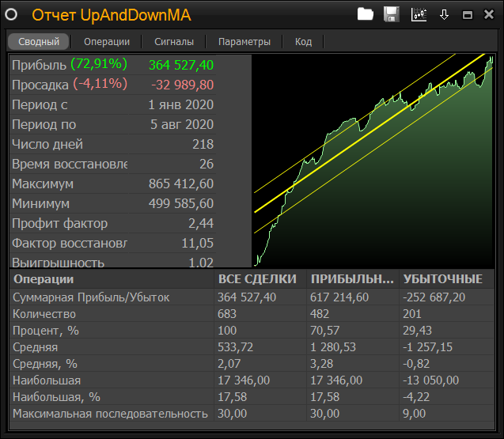
Task: Click the circle icon left of report title
Action: click(12, 15)
